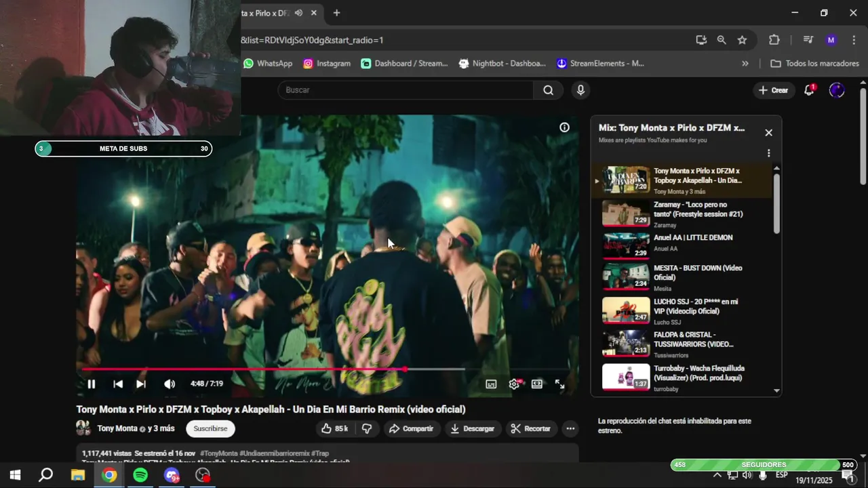Open Chrome zoom magnifier icon

click(722, 40)
